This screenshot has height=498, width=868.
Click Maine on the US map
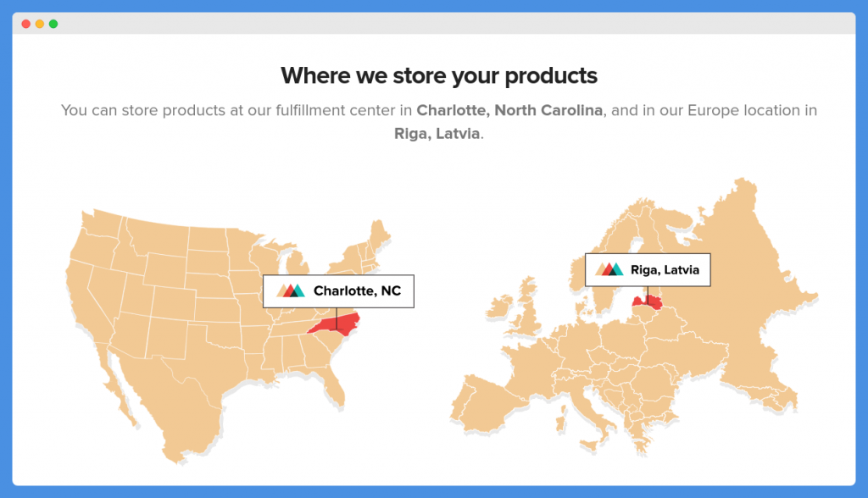pos(380,234)
